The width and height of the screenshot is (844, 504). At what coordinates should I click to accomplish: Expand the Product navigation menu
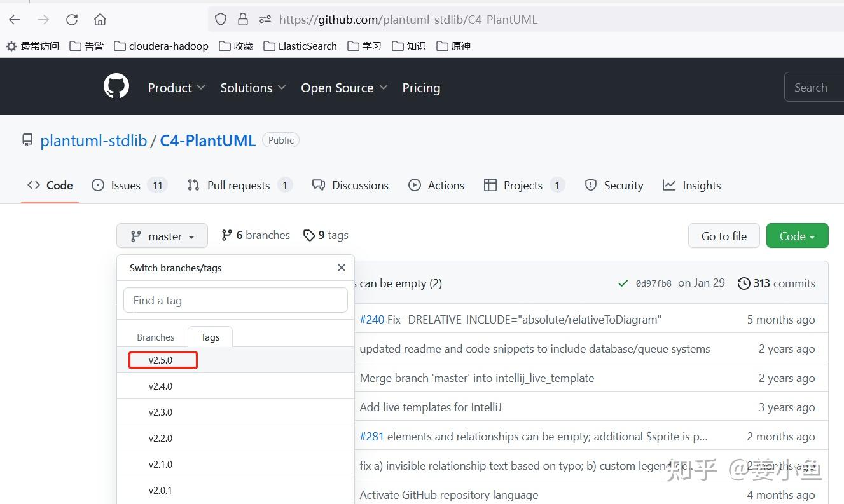176,88
